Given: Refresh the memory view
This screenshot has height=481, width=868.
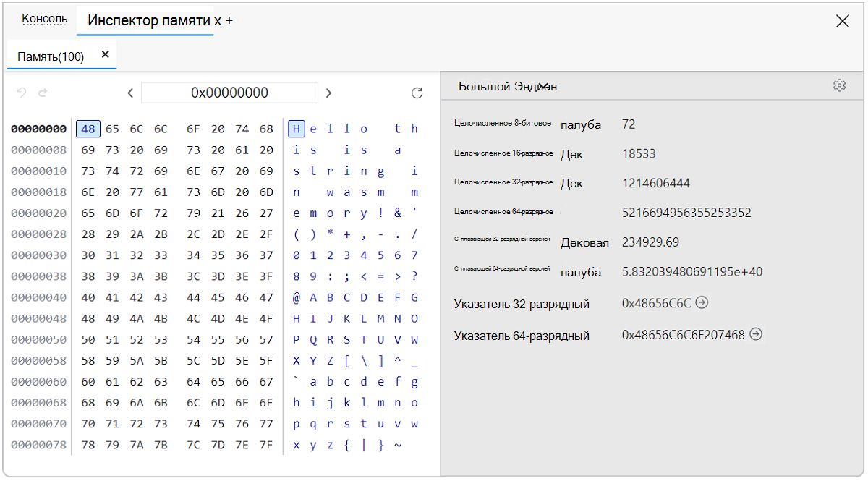Looking at the screenshot, I should coord(417,93).
